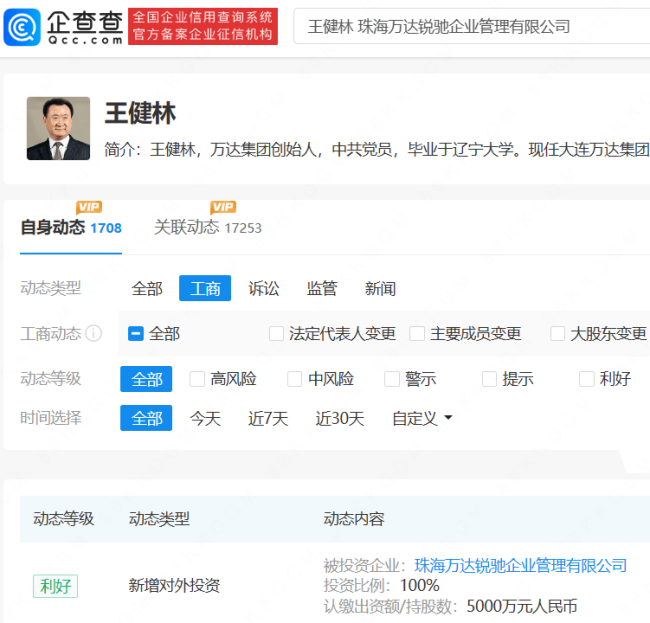Click the search input field

(470, 27)
